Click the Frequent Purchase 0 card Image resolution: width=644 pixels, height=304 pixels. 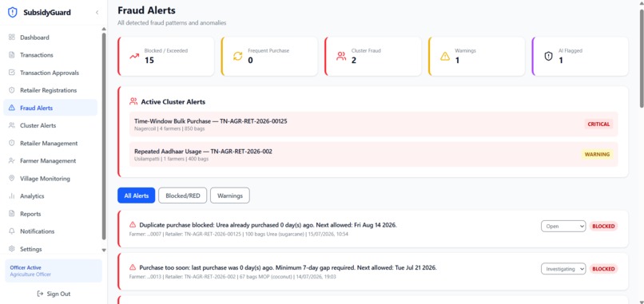point(269,56)
